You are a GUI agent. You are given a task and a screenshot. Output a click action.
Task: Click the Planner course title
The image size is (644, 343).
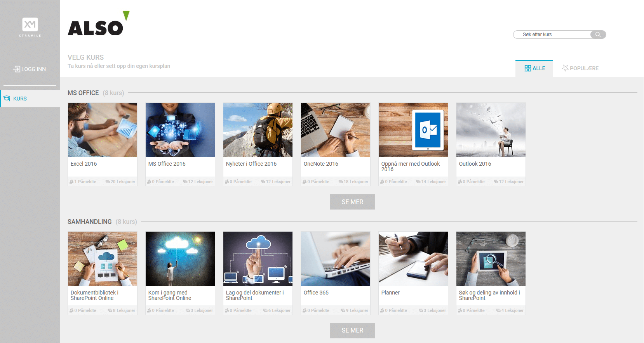coord(390,293)
